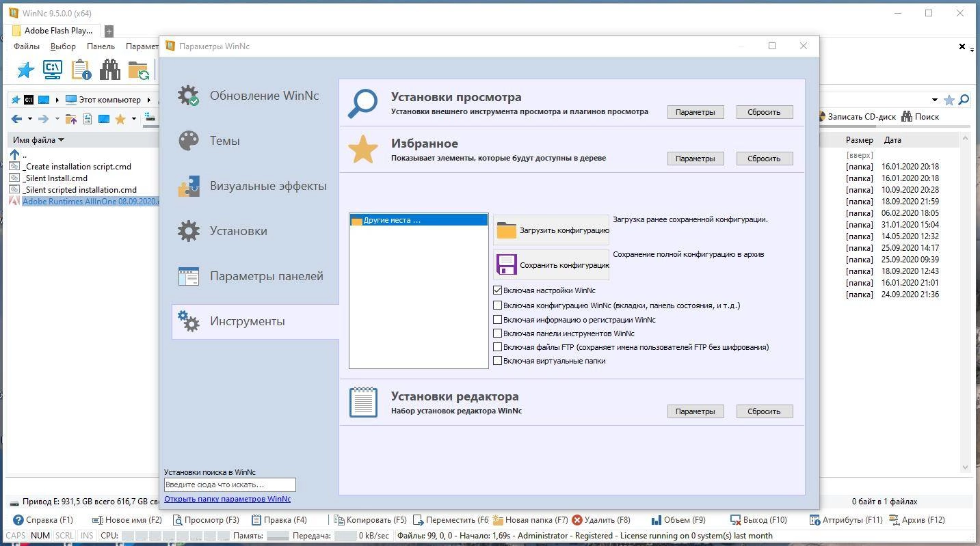Open Панель menu
Viewport: 980px width, 546px height.
point(101,46)
